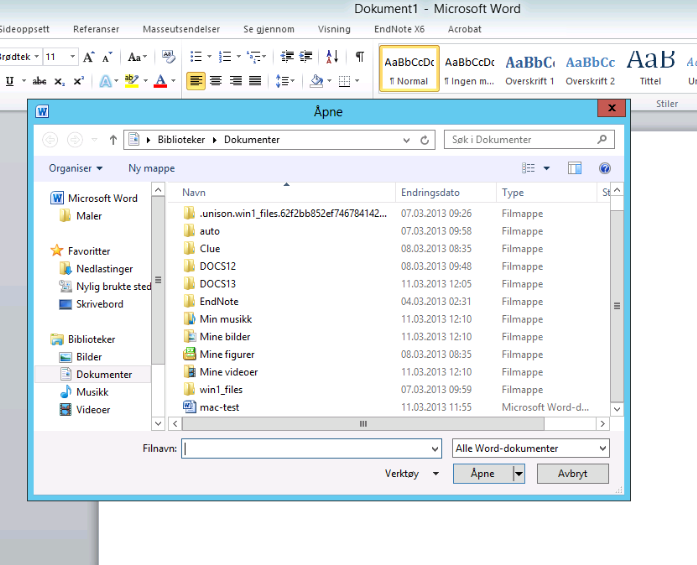Open the Masseutsendelser ribbon tab
Viewport: 697px width, 565px height.
(x=181, y=29)
